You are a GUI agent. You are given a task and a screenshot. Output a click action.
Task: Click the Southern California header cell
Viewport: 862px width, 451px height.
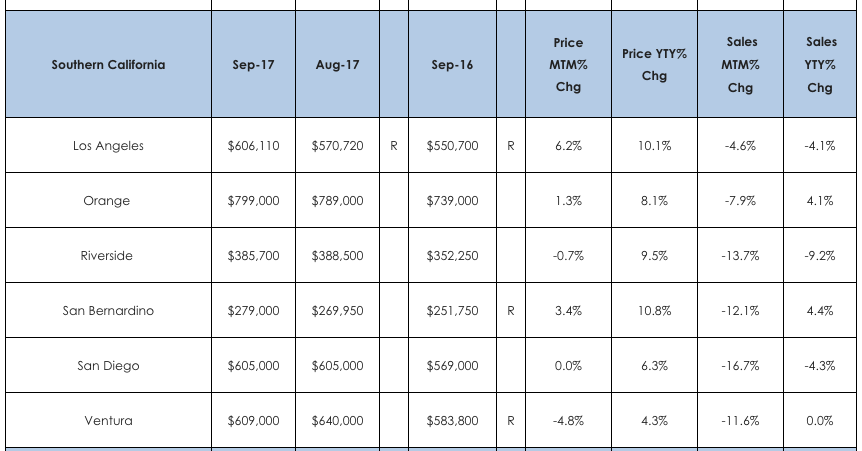(x=108, y=65)
